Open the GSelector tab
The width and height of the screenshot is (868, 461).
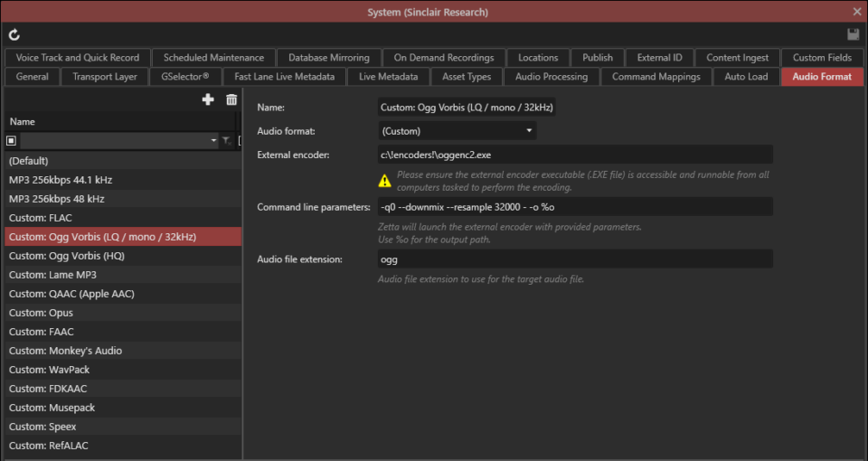coord(185,76)
